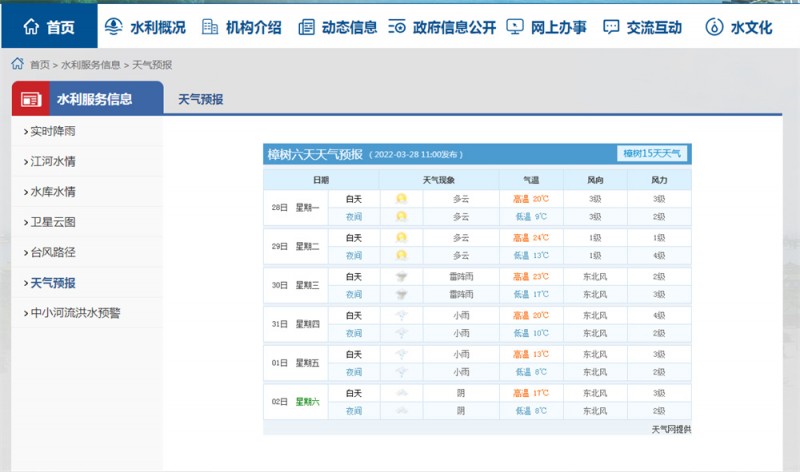Click the 02日 daytime overcast icon
The image size is (800, 472).
point(402,393)
